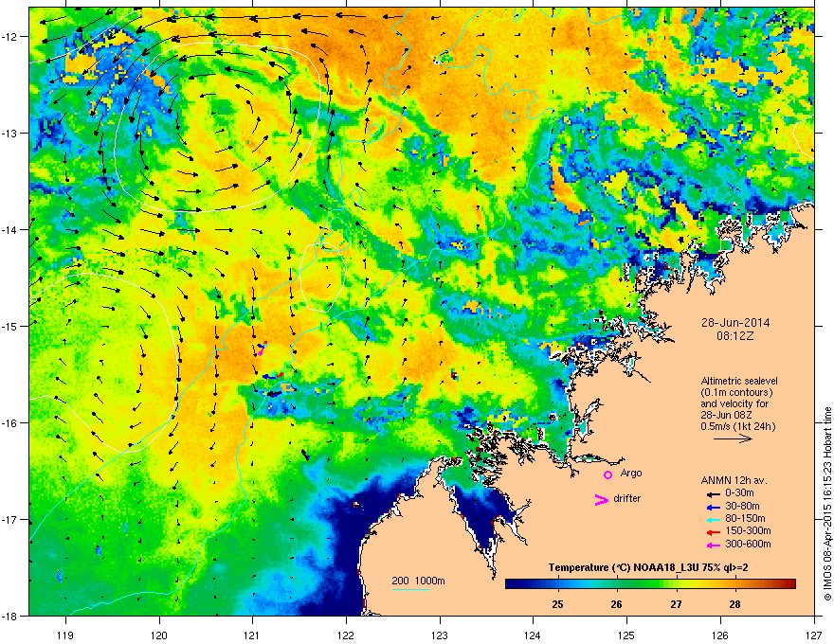Click the '300-600m' depth label
The image size is (834, 644).
click(x=748, y=544)
